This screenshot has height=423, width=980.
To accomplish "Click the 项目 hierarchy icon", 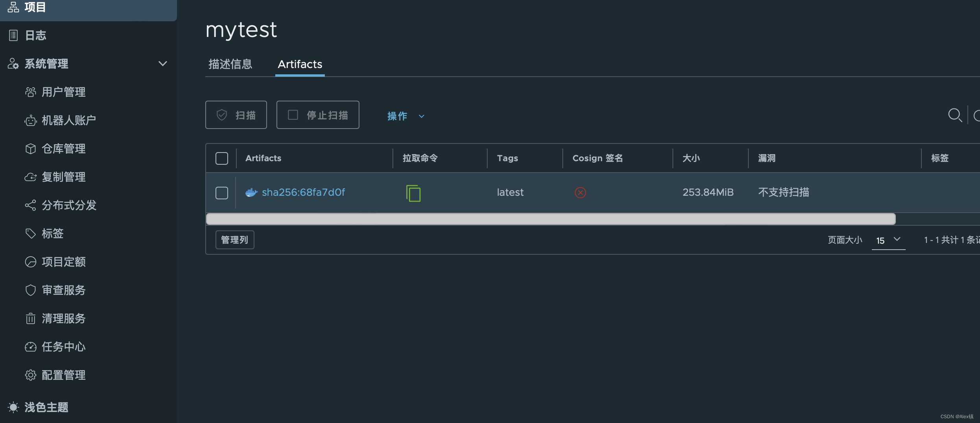I will click(x=13, y=7).
